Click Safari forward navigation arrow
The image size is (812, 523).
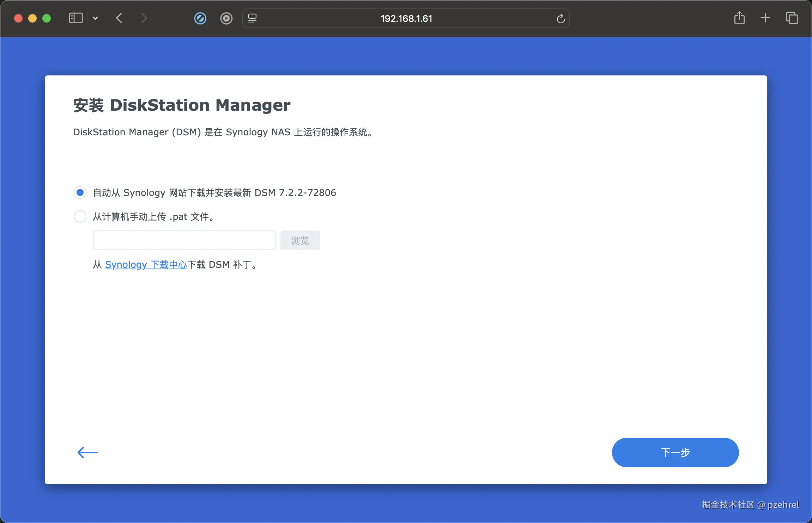pyautogui.click(x=144, y=18)
